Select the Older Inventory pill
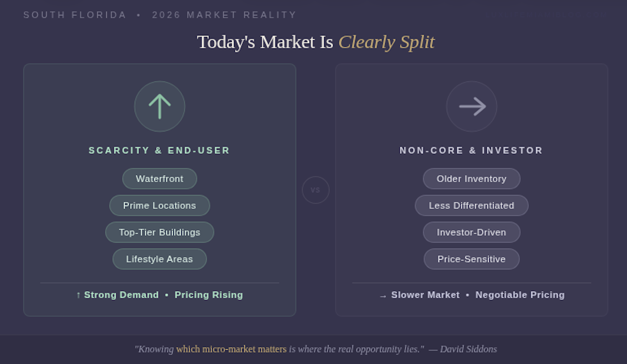 (x=471, y=179)
